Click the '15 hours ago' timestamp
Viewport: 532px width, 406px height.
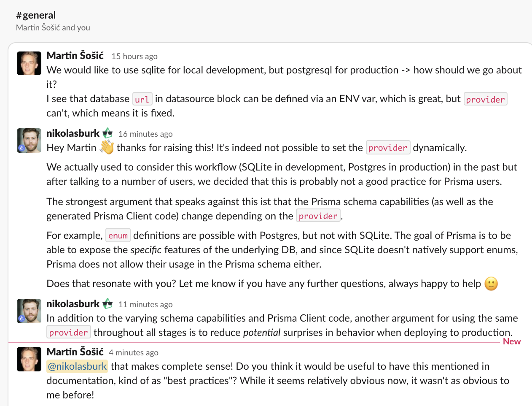[x=134, y=56]
